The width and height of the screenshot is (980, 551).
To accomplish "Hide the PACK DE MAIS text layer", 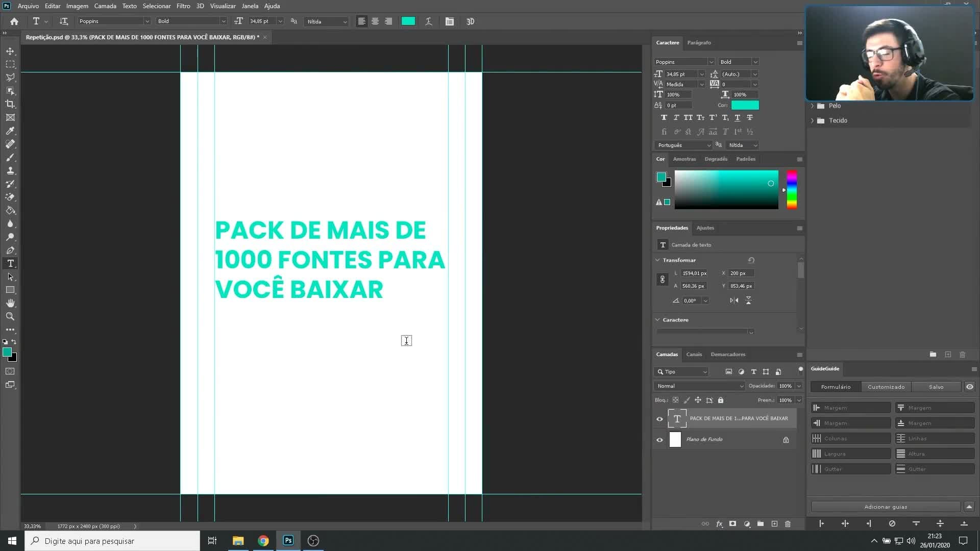I will click(x=659, y=419).
